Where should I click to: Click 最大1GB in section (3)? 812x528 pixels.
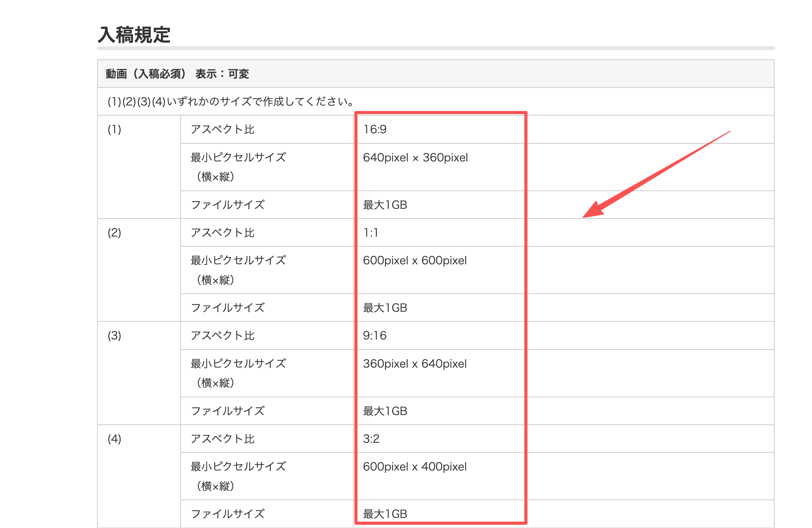385,411
